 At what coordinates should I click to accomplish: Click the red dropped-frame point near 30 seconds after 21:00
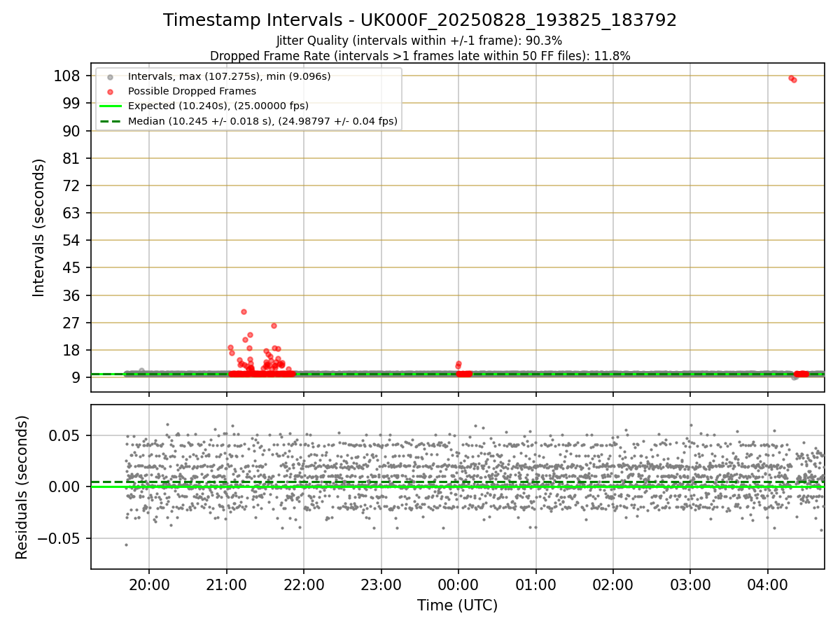pos(244,311)
